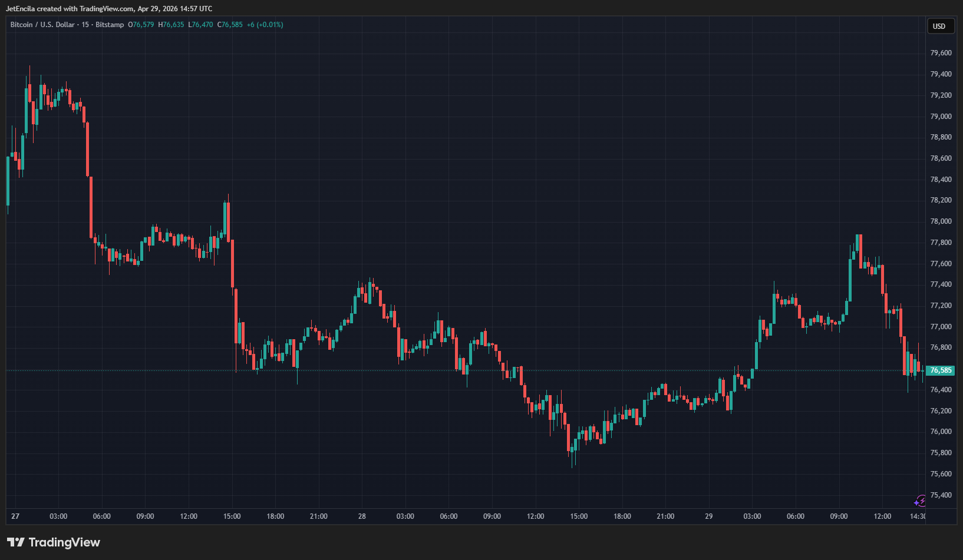Click the lowest candle near 15:00 on 28th
This screenshot has height=560, width=963.
573,453
